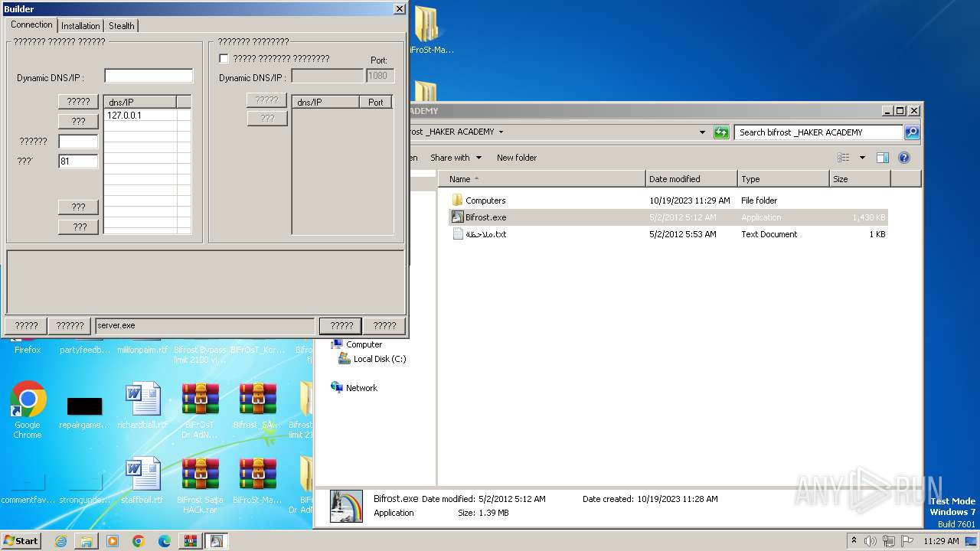
Task: Click the change view icon
Action: (x=844, y=158)
